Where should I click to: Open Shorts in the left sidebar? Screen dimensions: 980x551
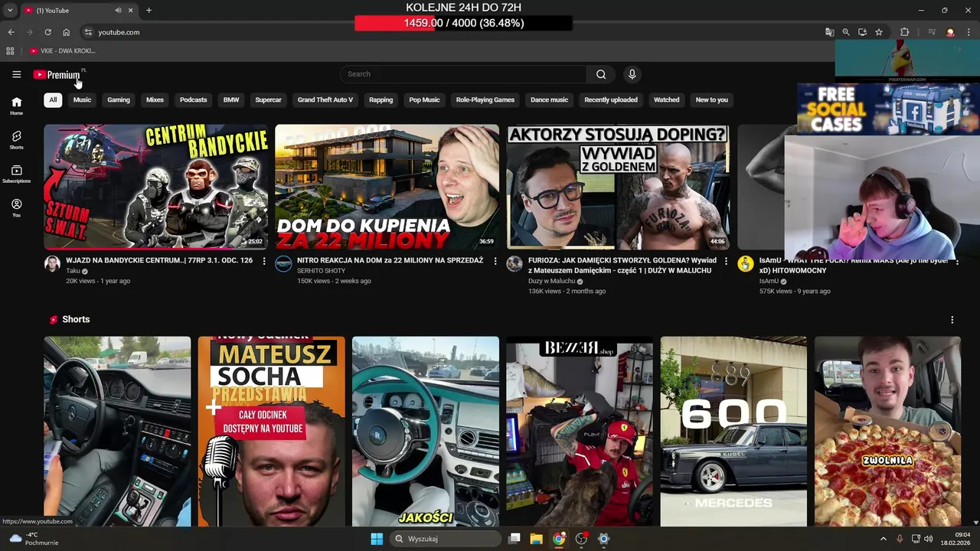16,140
